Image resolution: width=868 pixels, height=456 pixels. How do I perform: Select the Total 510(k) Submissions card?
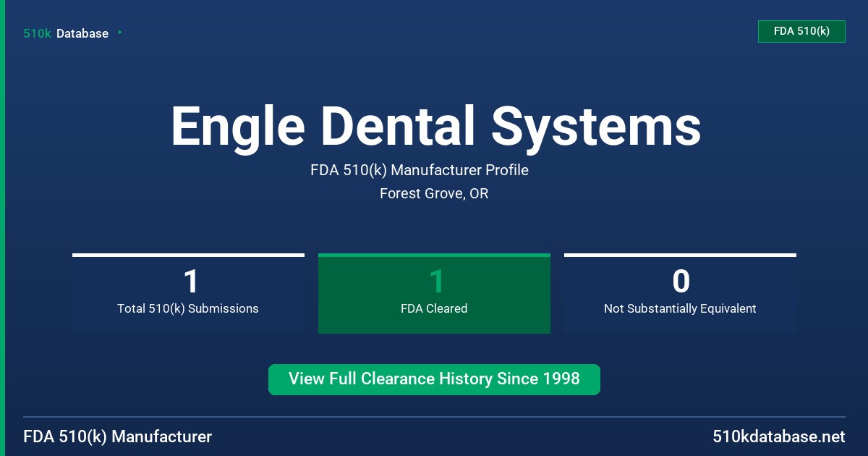[x=188, y=294]
